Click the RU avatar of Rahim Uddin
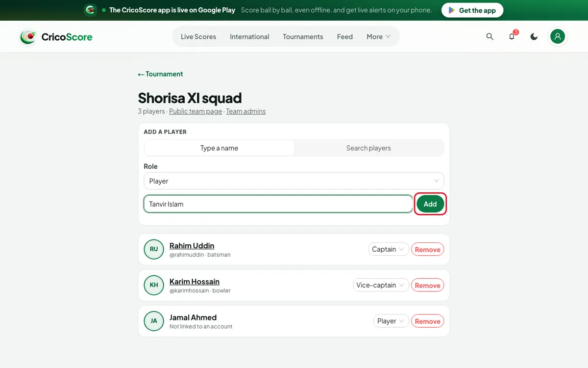 click(154, 249)
